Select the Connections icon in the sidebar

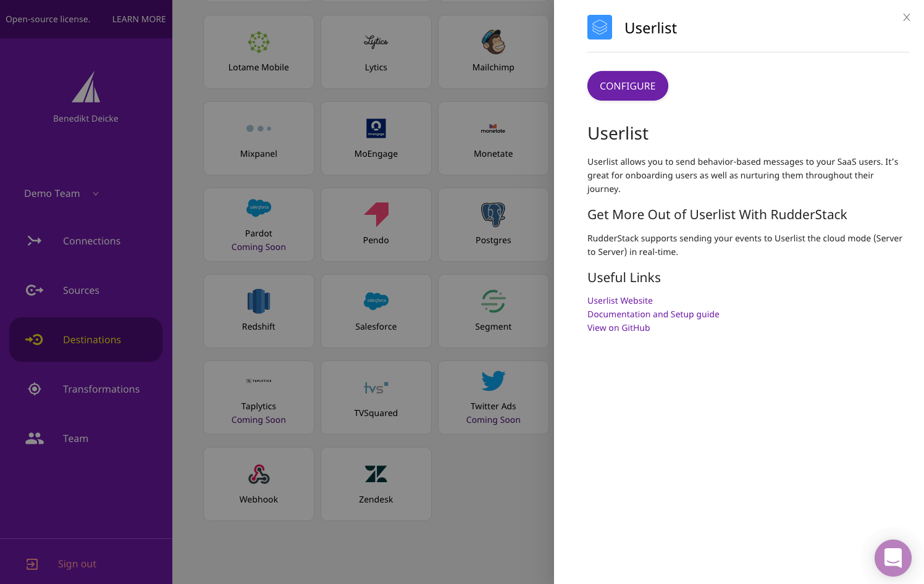[34, 241]
